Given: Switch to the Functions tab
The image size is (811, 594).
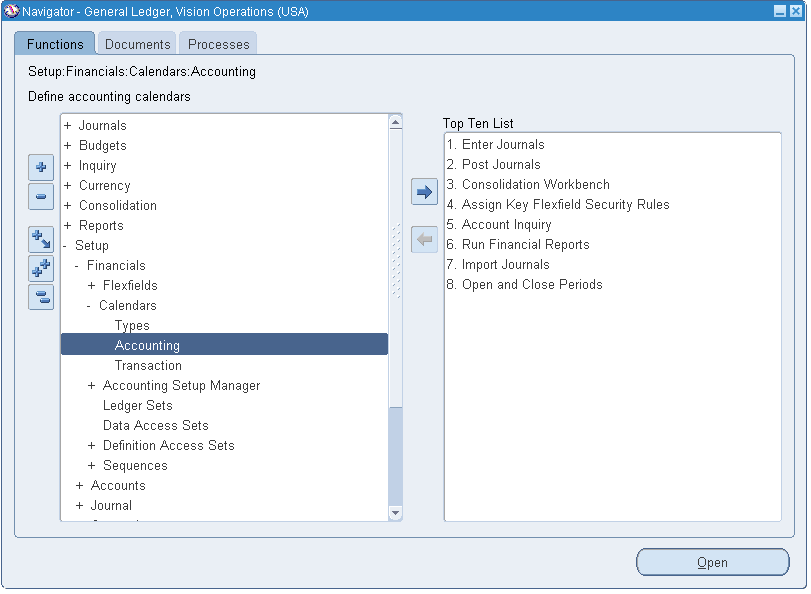Looking at the screenshot, I should pos(55,44).
